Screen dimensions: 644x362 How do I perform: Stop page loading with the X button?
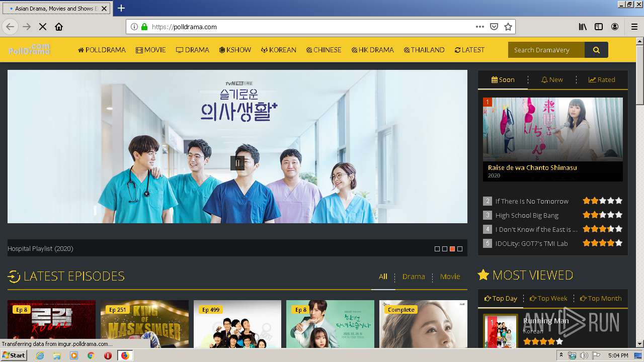43,27
